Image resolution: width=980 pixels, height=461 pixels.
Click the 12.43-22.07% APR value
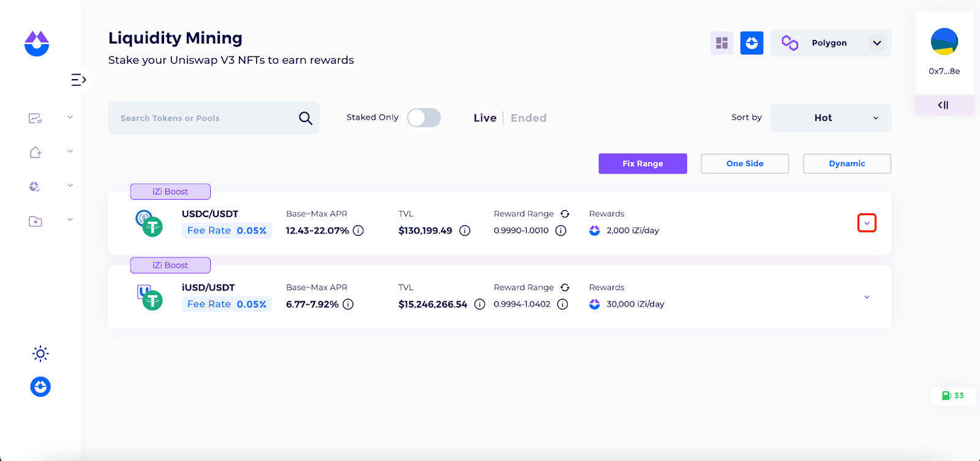click(317, 230)
